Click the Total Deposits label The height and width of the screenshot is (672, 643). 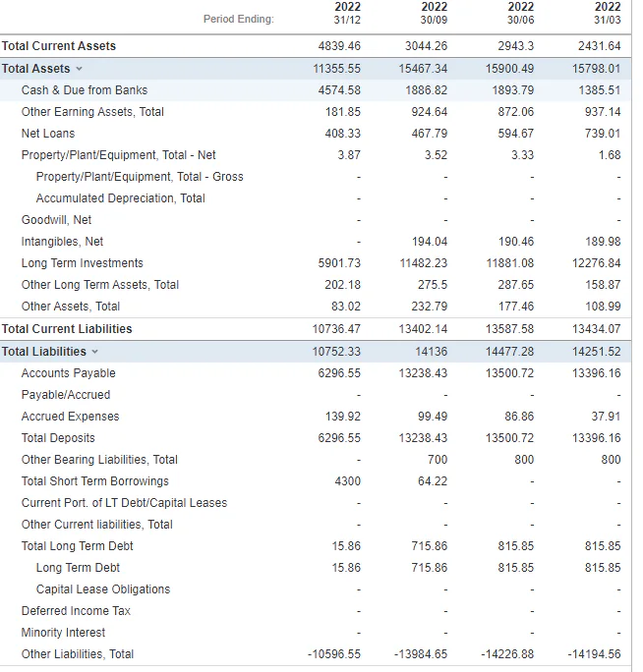58,438
